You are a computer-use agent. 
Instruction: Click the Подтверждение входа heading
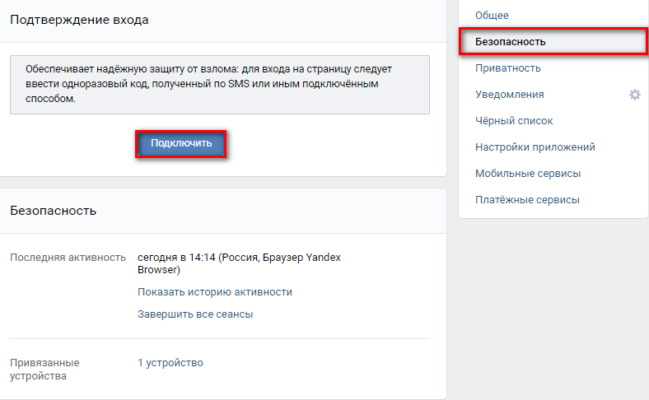coord(79,20)
